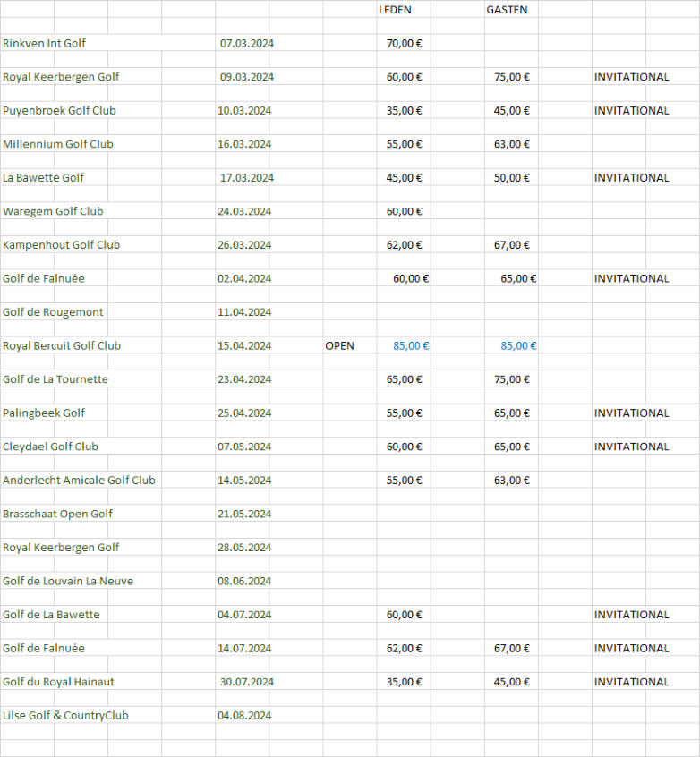700x757 pixels.
Task: Select INVITATIONAL in the Cleydael Golf Club row
Action: 631,447
